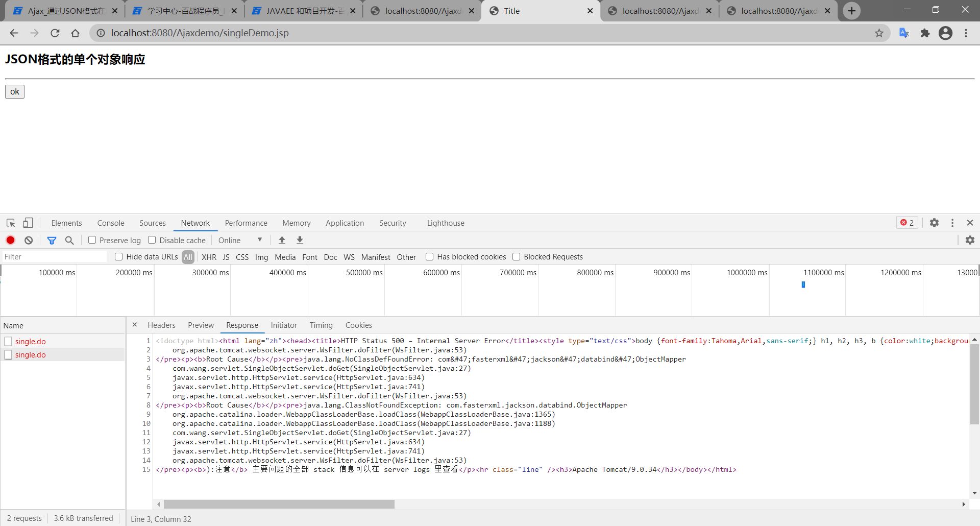980x526 pixels.
Task: Open a new browser tab
Action: (852, 11)
